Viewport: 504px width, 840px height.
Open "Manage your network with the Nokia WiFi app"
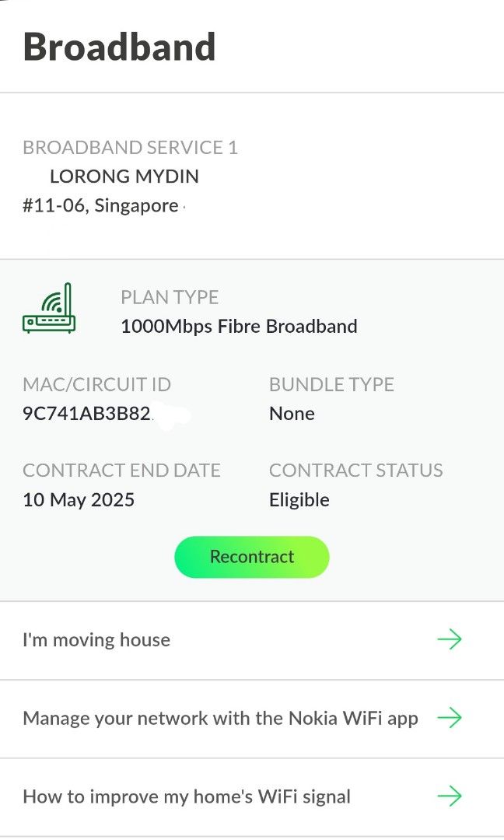coord(220,718)
